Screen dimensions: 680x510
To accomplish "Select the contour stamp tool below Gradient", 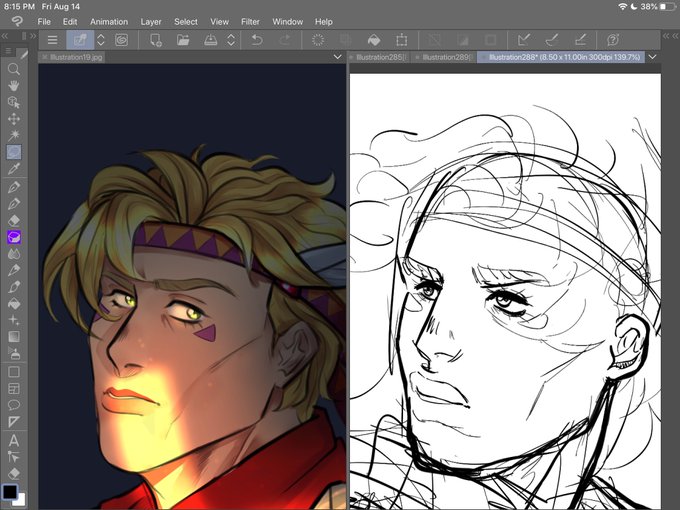I will tap(14, 354).
